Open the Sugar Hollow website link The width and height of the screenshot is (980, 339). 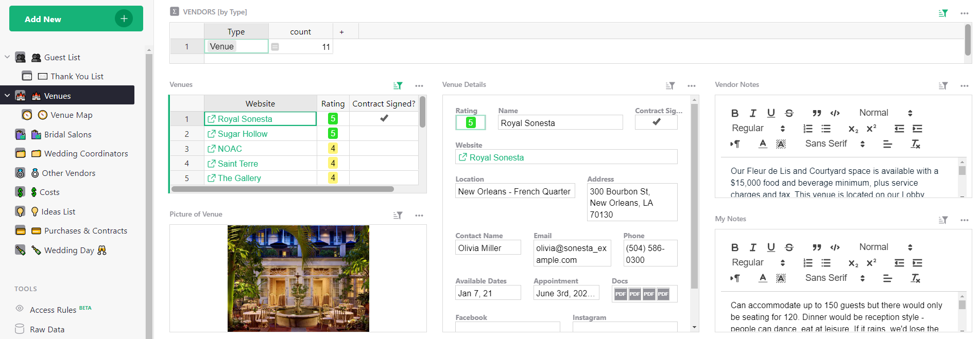242,134
